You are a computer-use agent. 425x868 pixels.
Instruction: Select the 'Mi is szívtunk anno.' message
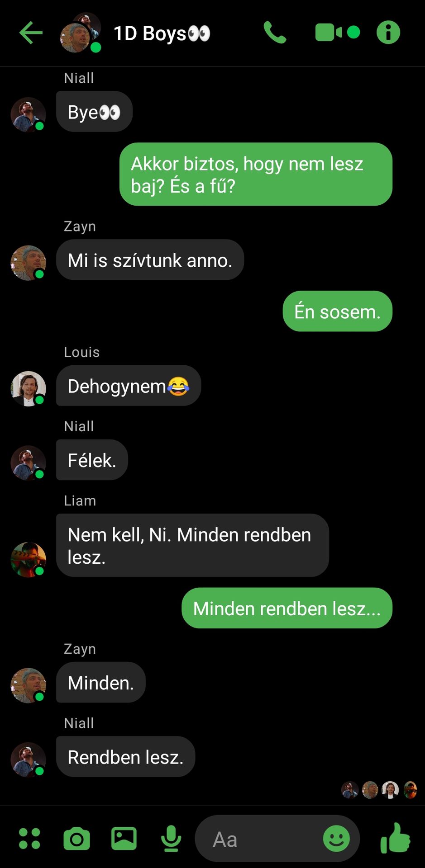[x=150, y=260]
